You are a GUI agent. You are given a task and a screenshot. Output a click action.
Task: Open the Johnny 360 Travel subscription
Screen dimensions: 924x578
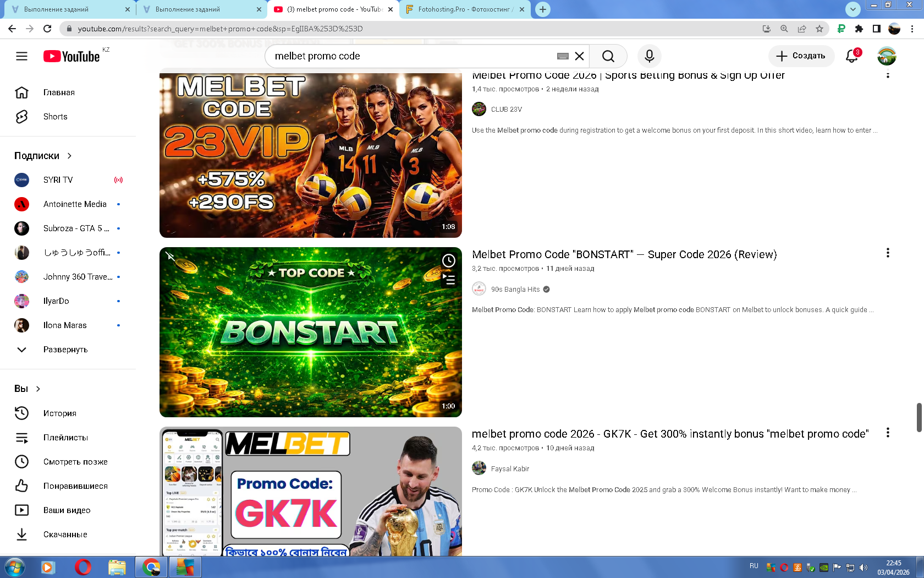[68, 277]
